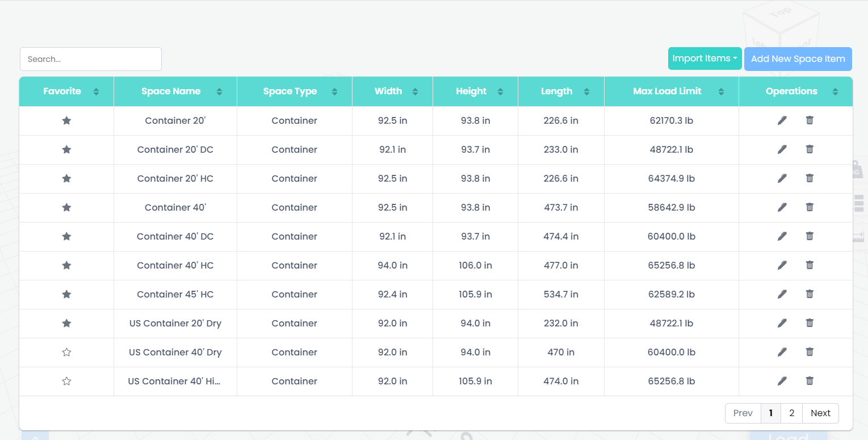The image size is (868, 440).
Task: Delete the US Container 40' Dry row
Action: [x=810, y=351]
